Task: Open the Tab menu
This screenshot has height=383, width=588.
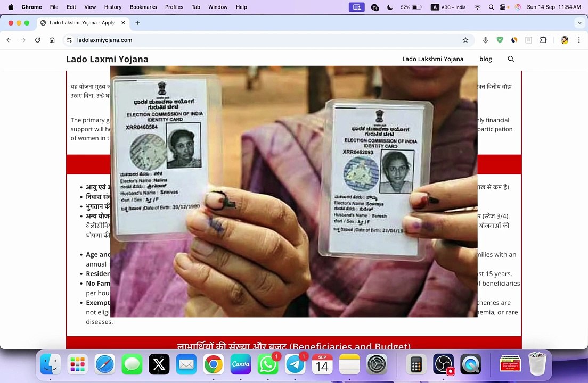Action: click(x=196, y=7)
